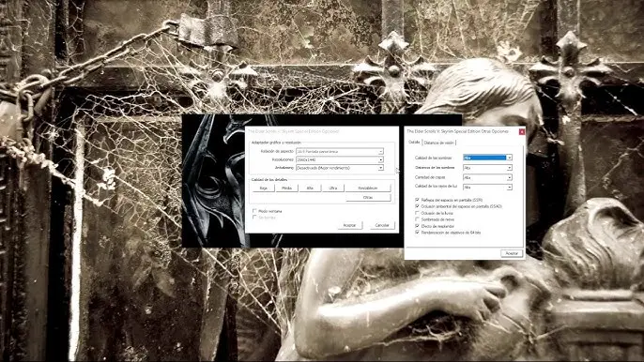Click the 'Calidad de los detalles' group label
Image resolution: width=644 pixels, height=362 pixels.
point(269,180)
